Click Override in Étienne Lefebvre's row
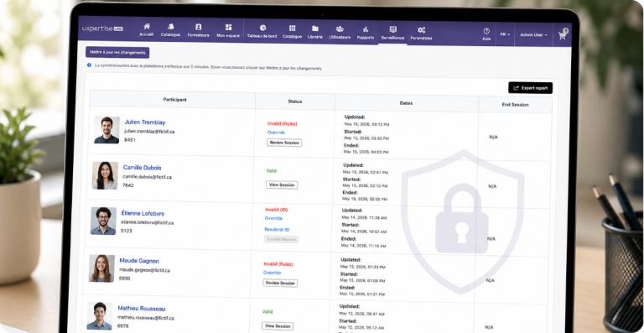This screenshot has height=333, width=644. (273, 218)
